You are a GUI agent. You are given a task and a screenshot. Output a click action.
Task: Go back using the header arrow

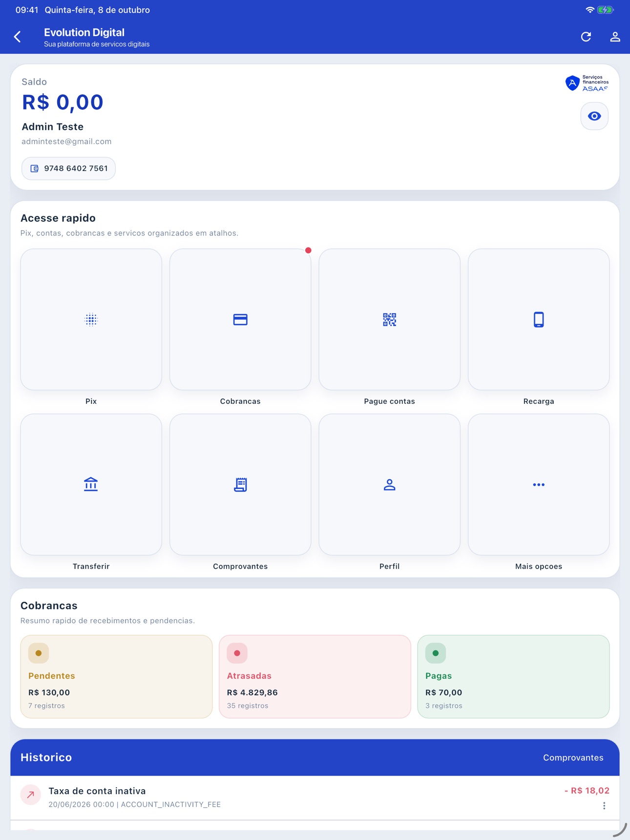coord(18,37)
